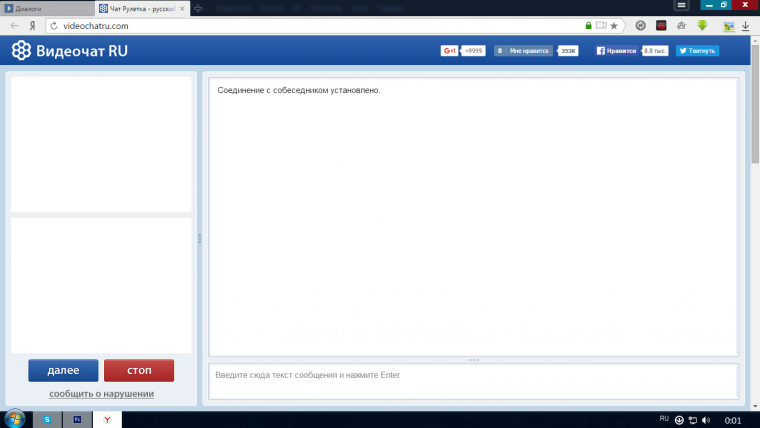Click the volume icon in the system tray

706,420
